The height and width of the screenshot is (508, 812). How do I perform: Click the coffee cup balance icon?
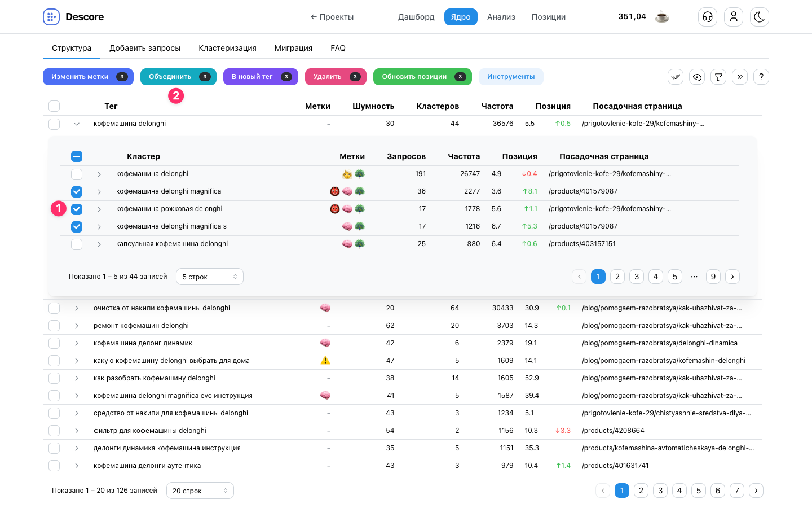662,17
